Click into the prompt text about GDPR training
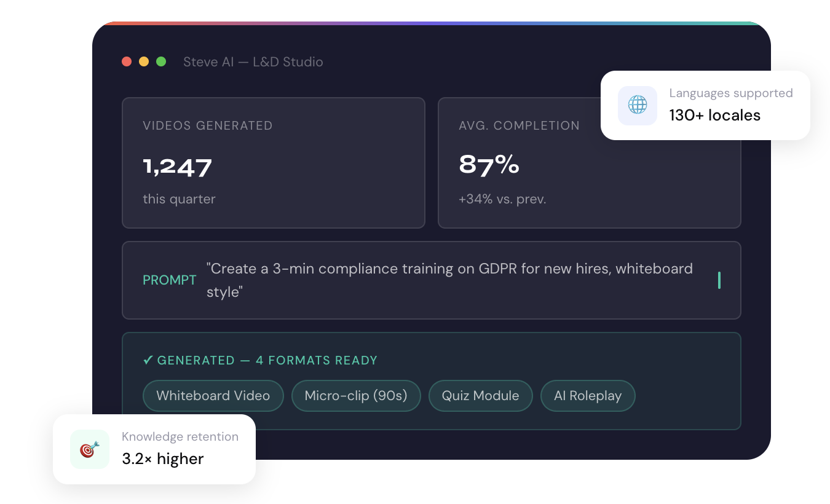Screen dimensions: 830x504 449,280
